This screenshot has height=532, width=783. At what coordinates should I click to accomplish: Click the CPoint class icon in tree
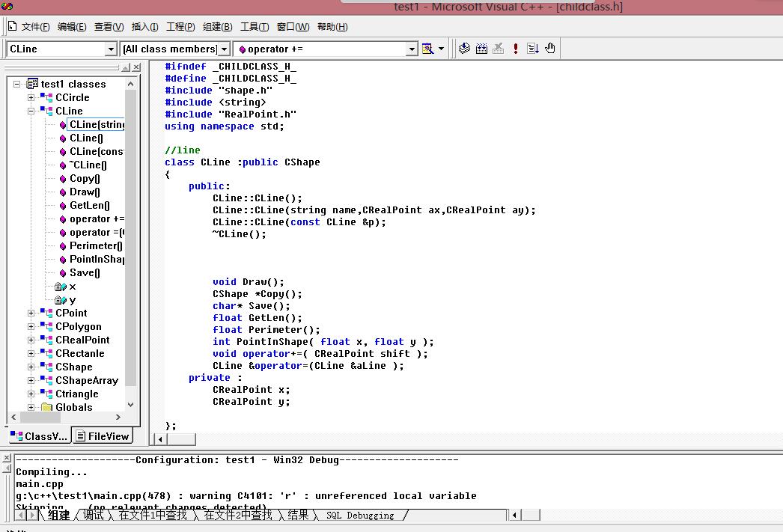point(46,313)
